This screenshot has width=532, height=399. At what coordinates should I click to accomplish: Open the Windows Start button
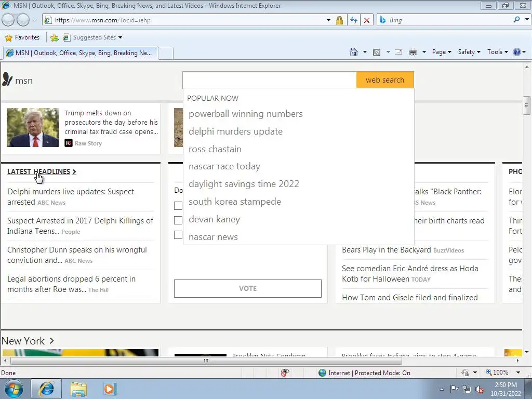tap(14, 389)
